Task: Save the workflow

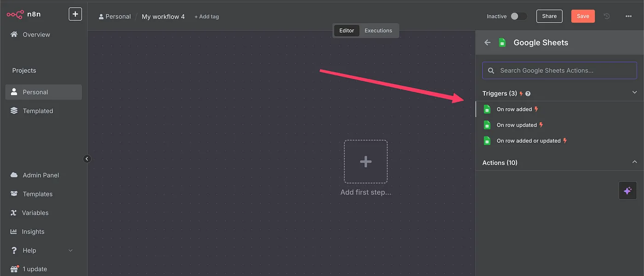Action: 583,16
